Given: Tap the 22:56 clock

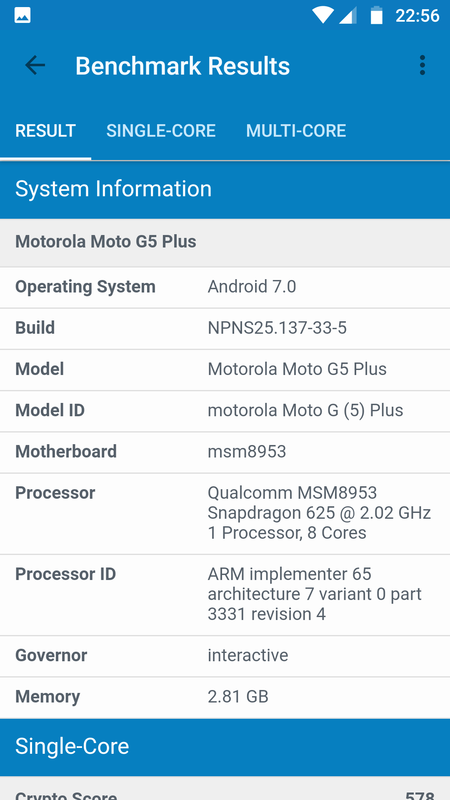Looking at the screenshot, I should [x=417, y=16].
